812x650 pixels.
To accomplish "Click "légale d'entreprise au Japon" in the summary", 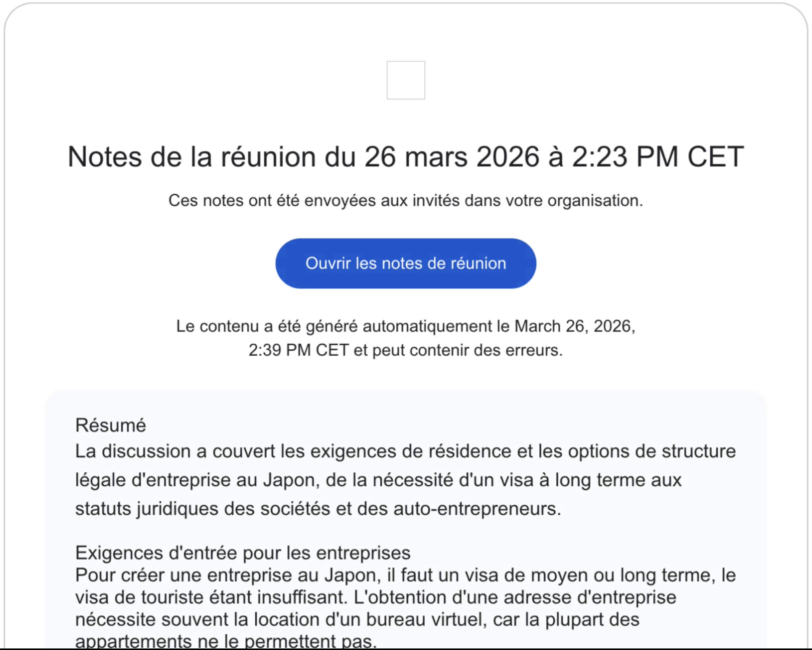I will point(197,480).
